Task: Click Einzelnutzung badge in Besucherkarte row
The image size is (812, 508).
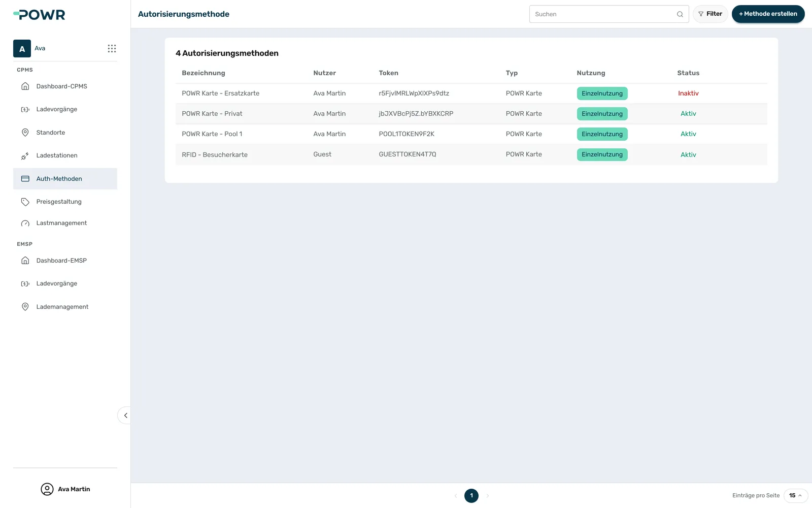Action: [x=602, y=154]
